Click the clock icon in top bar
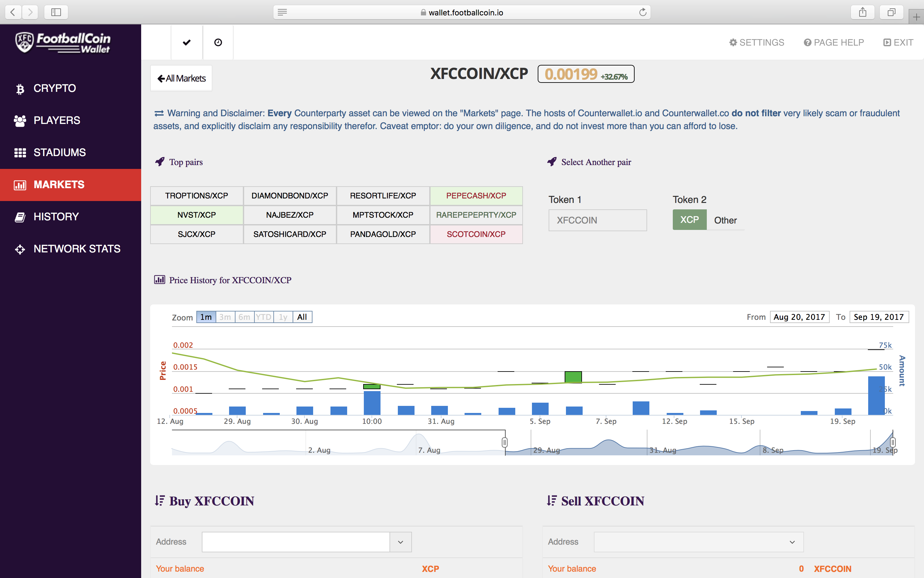The image size is (924, 578). pyautogui.click(x=218, y=42)
